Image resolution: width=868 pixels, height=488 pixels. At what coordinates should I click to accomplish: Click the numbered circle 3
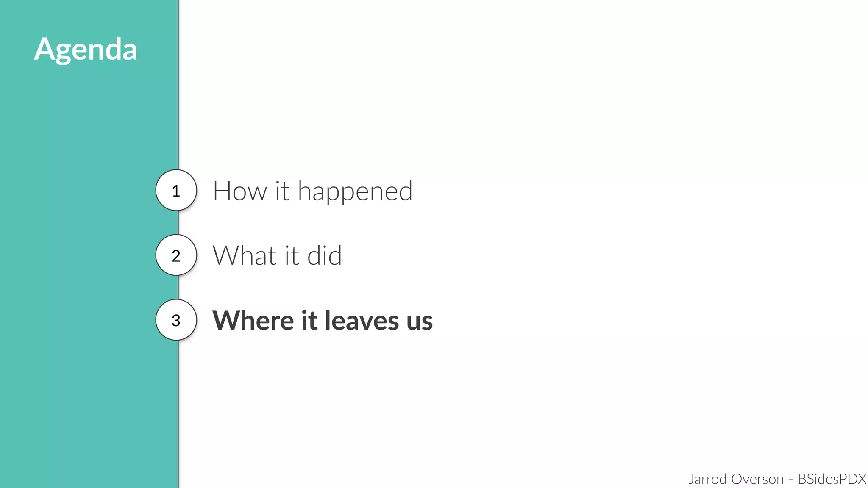click(176, 320)
